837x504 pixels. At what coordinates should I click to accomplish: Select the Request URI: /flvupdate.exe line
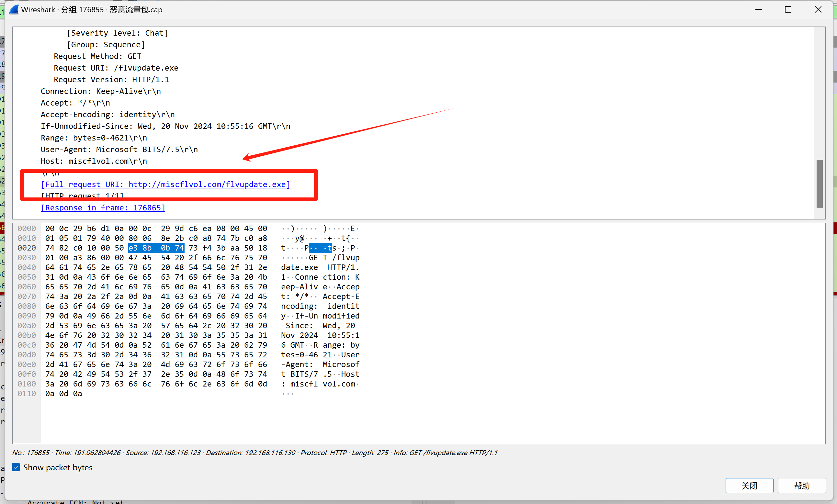(x=116, y=68)
